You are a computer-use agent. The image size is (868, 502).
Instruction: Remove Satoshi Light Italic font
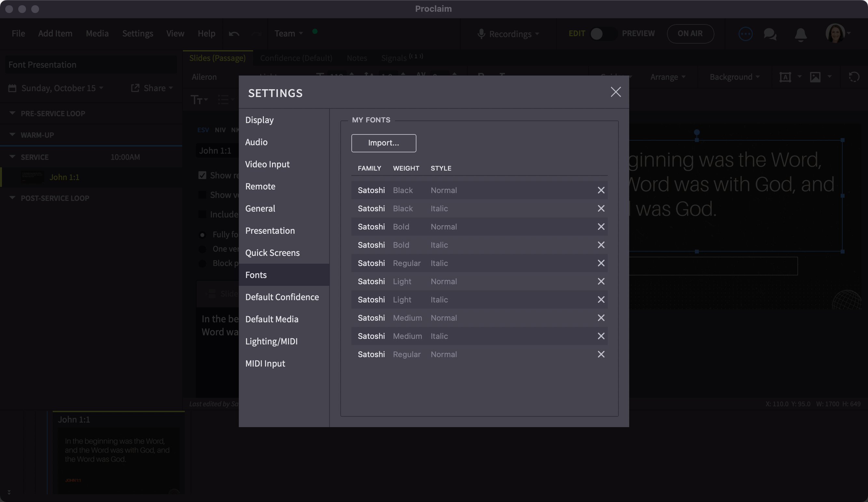point(601,300)
